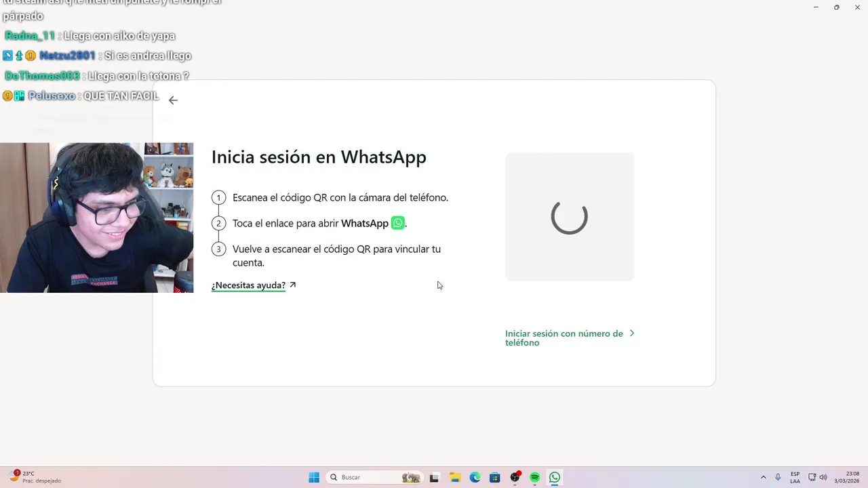Click the green WhatsApp logo in step 2
The width and height of the screenshot is (868, 488).
pos(398,223)
